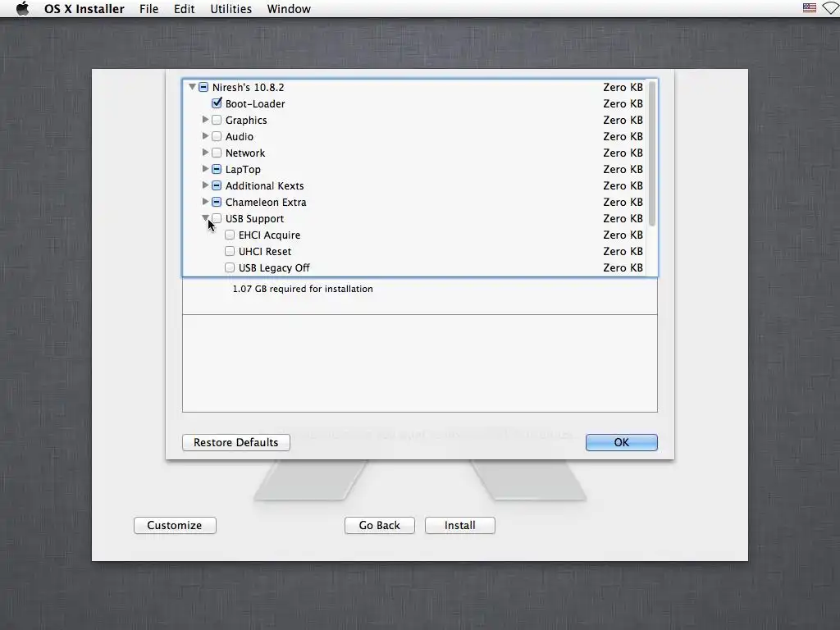This screenshot has width=840, height=630.
Task: Click the Restore Defaults button
Action: (236, 442)
